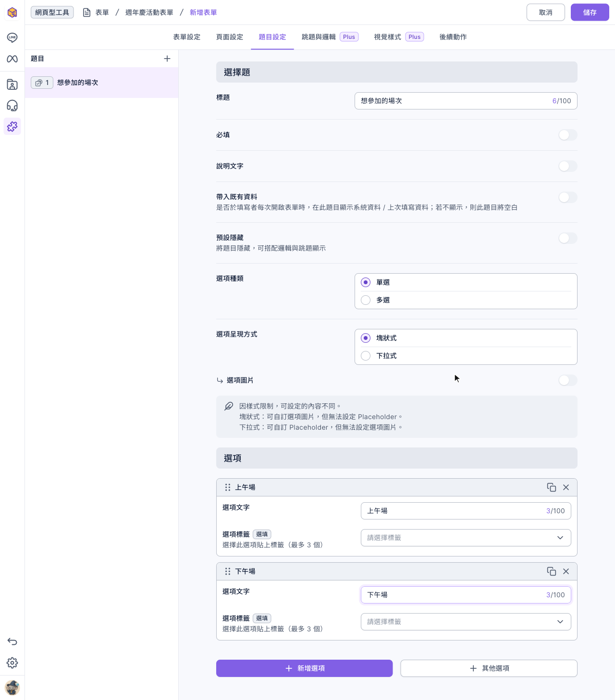Toggle the 必填 switch
615x700 pixels.
[x=568, y=135]
